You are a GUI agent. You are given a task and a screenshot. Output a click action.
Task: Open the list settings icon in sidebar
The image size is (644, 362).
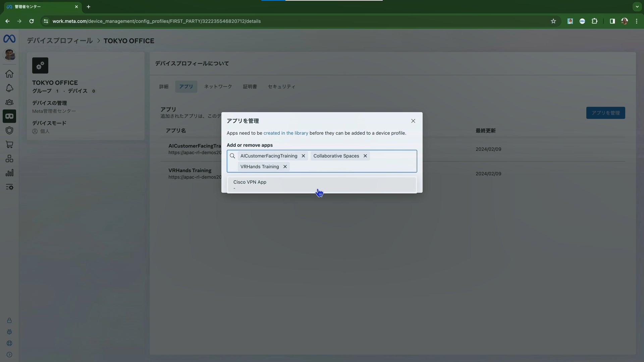point(9,187)
